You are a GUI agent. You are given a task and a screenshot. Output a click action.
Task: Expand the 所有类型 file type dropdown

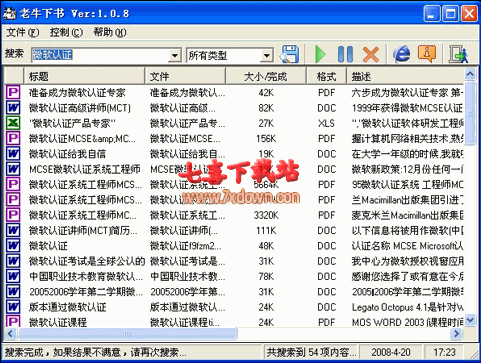pos(267,55)
